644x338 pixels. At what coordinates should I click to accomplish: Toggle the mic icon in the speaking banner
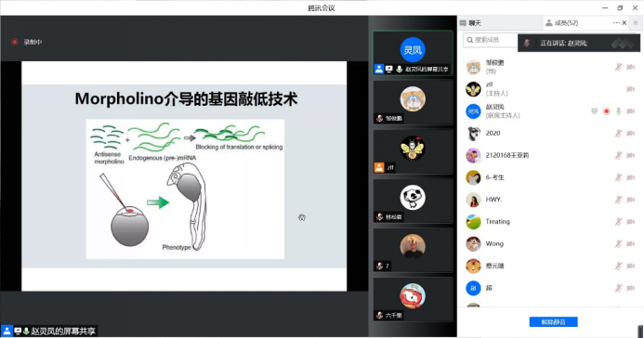pyautogui.click(x=527, y=43)
